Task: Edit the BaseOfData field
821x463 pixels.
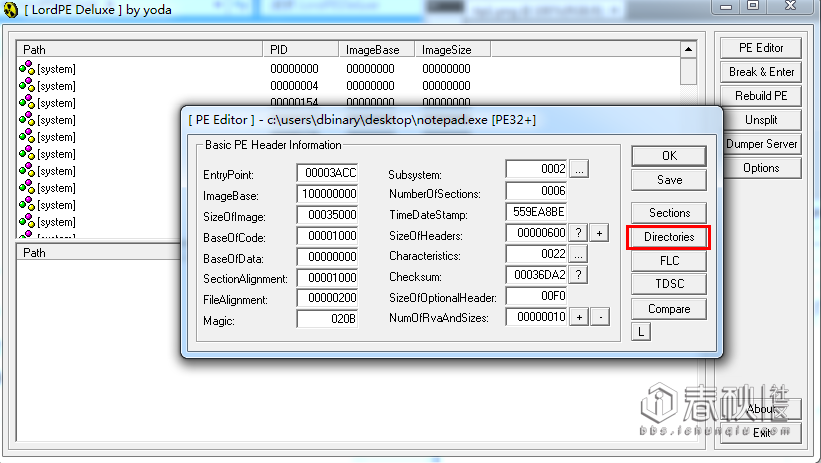Action: pos(327,257)
